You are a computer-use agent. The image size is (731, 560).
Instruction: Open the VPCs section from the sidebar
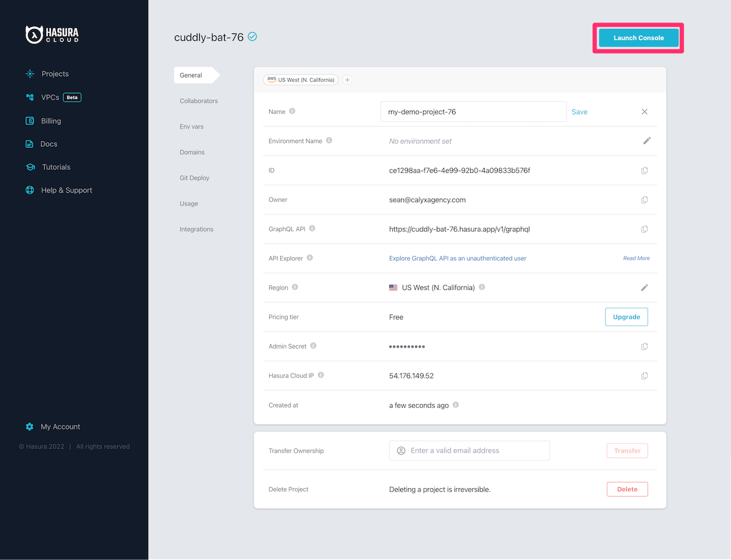click(x=29, y=97)
